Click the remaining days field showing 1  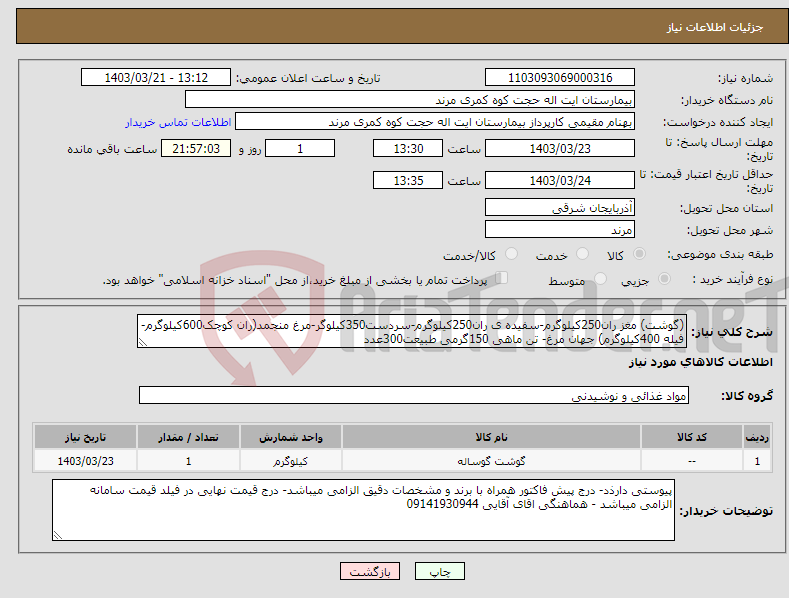[x=300, y=148]
